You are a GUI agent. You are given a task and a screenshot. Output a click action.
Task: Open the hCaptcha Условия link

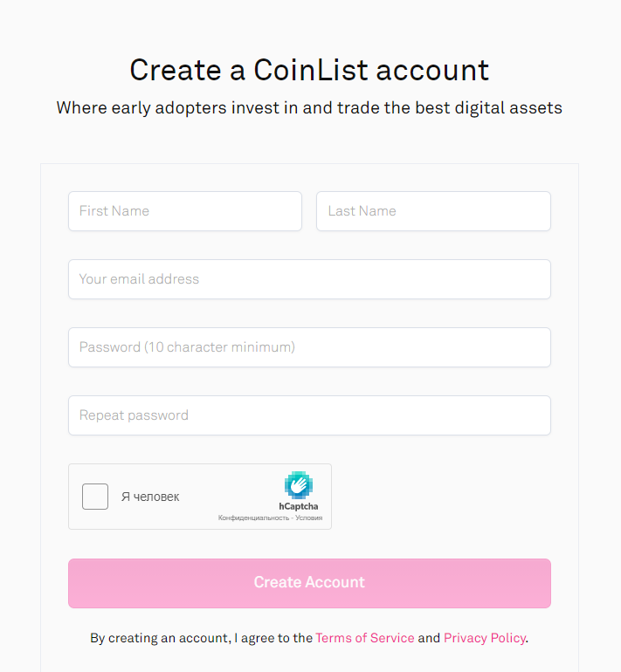point(309,518)
